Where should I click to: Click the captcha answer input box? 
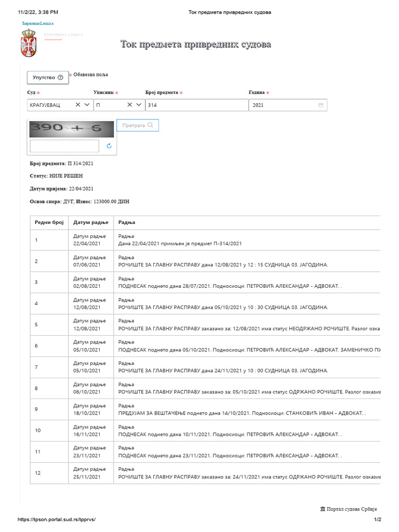coord(64,146)
